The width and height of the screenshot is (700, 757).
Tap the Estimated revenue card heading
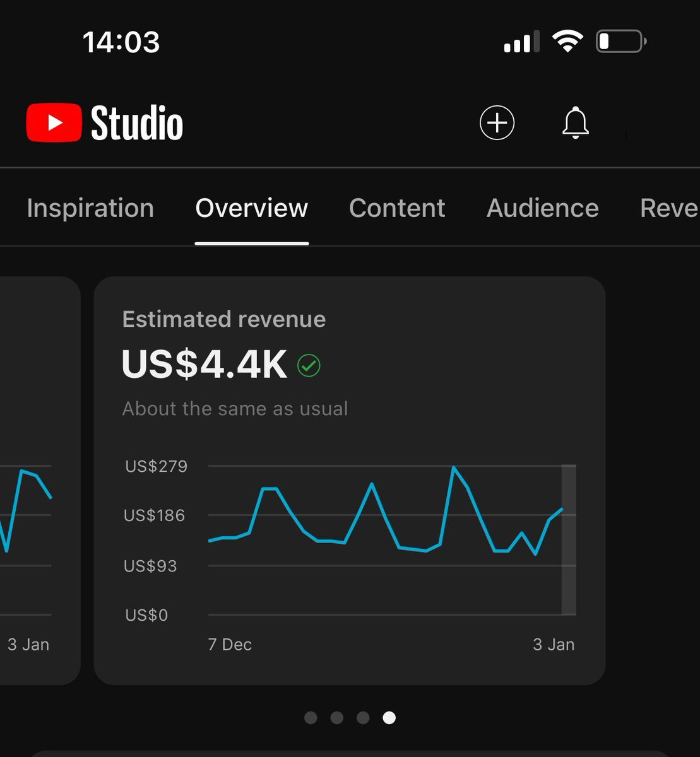(x=223, y=319)
